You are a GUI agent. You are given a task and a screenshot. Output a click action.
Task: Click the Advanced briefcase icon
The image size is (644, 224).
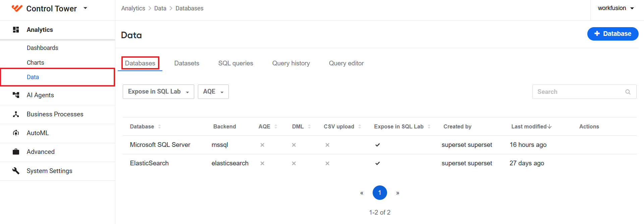click(16, 152)
